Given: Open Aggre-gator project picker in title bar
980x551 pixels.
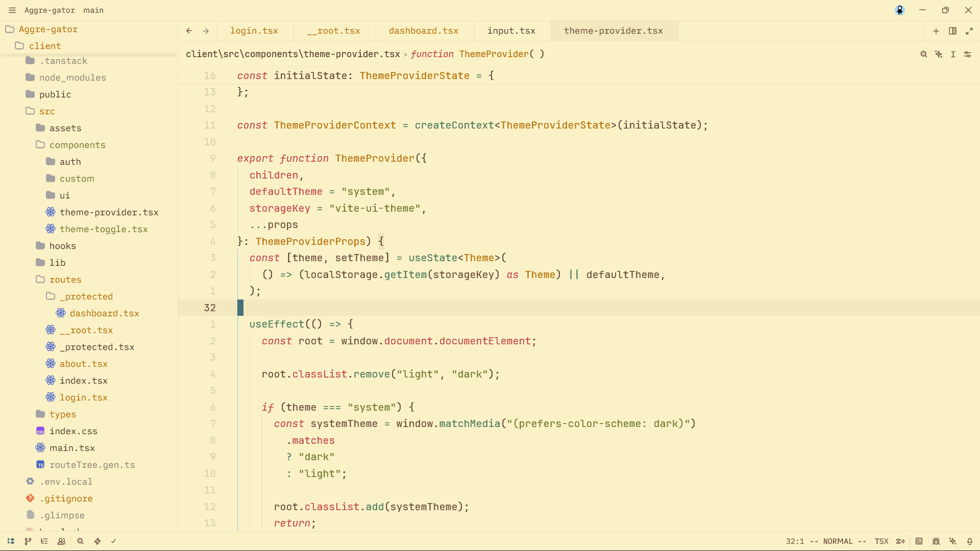Looking at the screenshot, I should (50, 10).
